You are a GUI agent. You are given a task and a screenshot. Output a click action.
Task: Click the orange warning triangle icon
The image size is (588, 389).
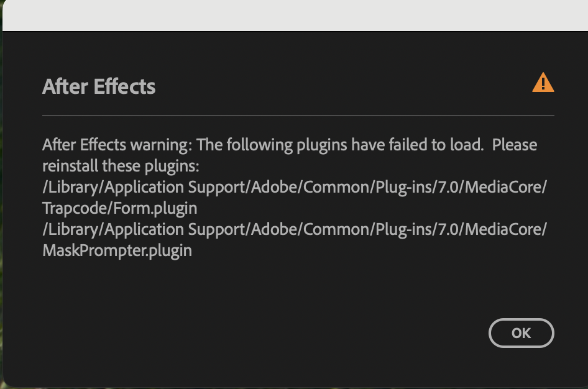pos(543,83)
